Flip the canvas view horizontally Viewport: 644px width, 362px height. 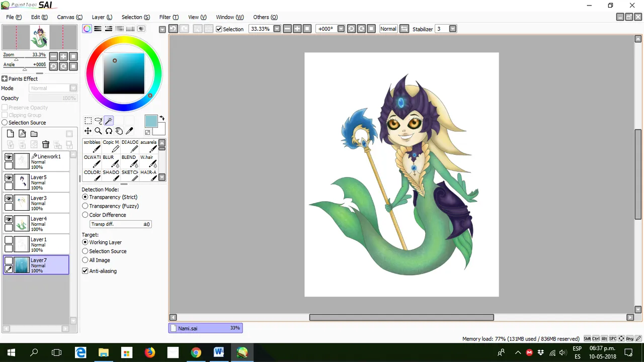pyautogui.click(x=404, y=29)
